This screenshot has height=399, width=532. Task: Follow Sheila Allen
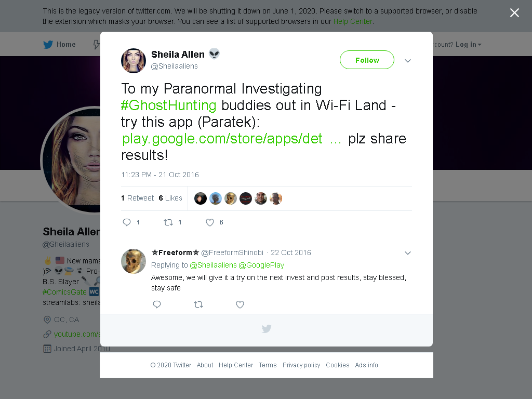click(367, 60)
